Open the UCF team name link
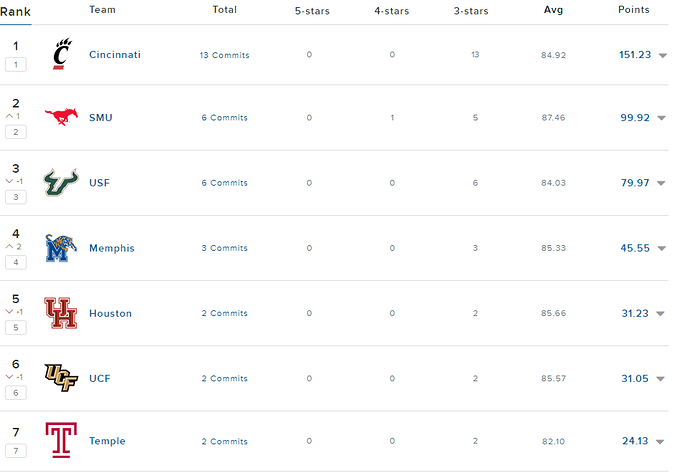The image size is (690, 472). point(100,378)
